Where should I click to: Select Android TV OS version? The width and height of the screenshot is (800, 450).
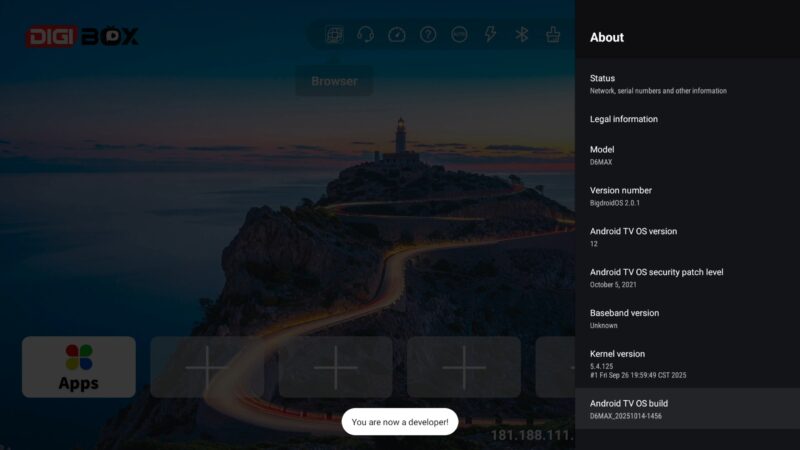tap(687, 237)
